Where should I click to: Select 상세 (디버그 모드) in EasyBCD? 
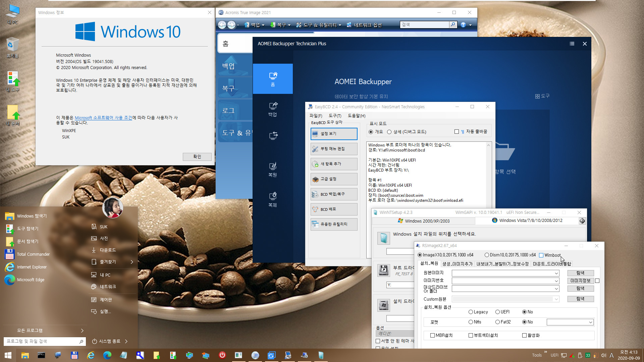click(407, 132)
